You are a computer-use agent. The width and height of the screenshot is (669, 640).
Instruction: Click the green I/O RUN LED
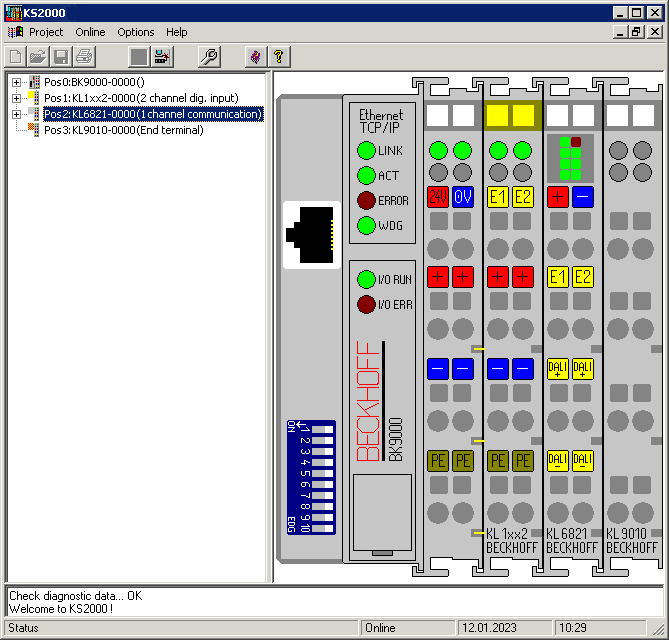pos(366,279)
